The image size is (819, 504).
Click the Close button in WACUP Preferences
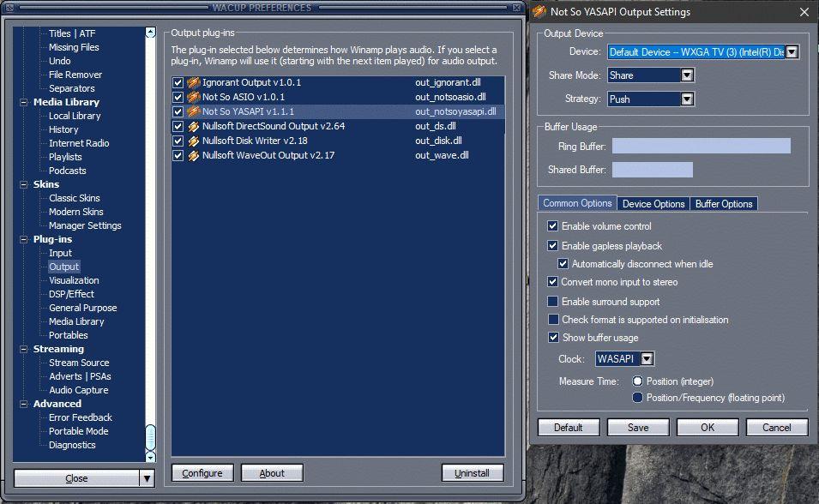pyautogui.click(x=77, y=478)
